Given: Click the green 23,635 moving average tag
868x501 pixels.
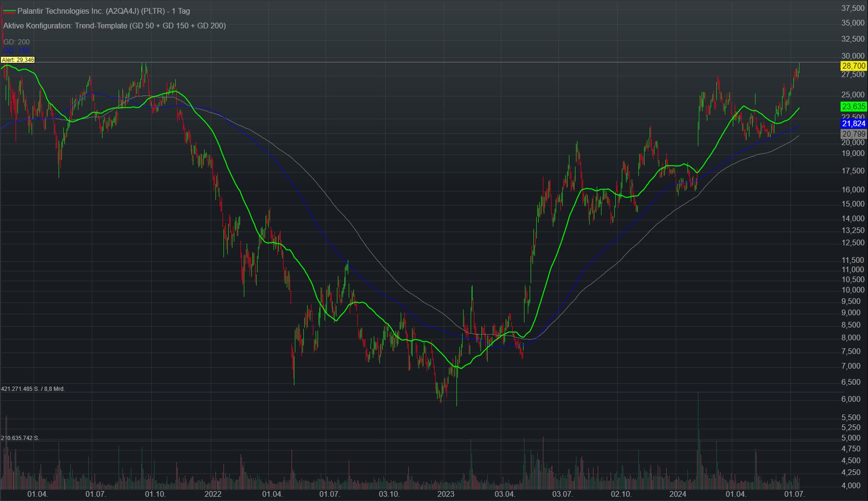Looking at the screenshot, I should (x=853, y=106).
